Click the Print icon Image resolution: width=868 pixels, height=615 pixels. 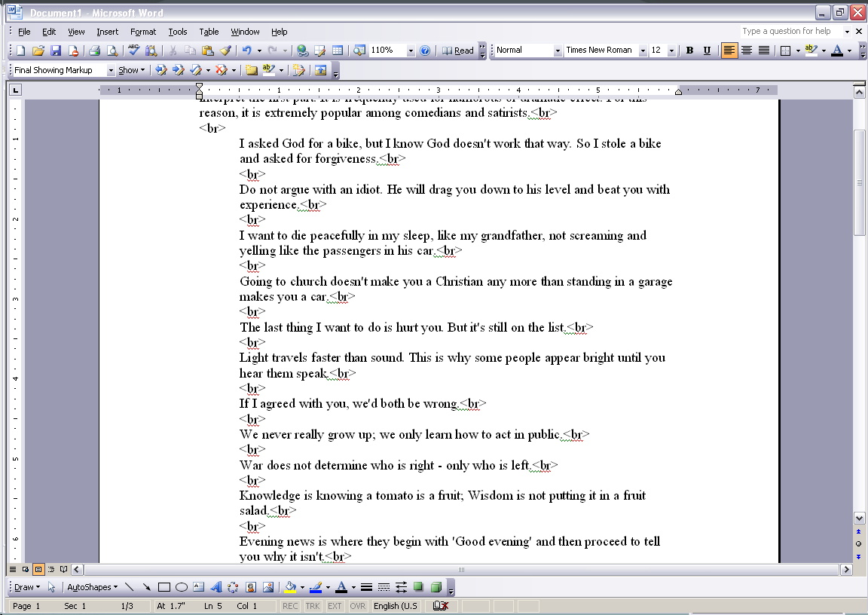(95, 50)
